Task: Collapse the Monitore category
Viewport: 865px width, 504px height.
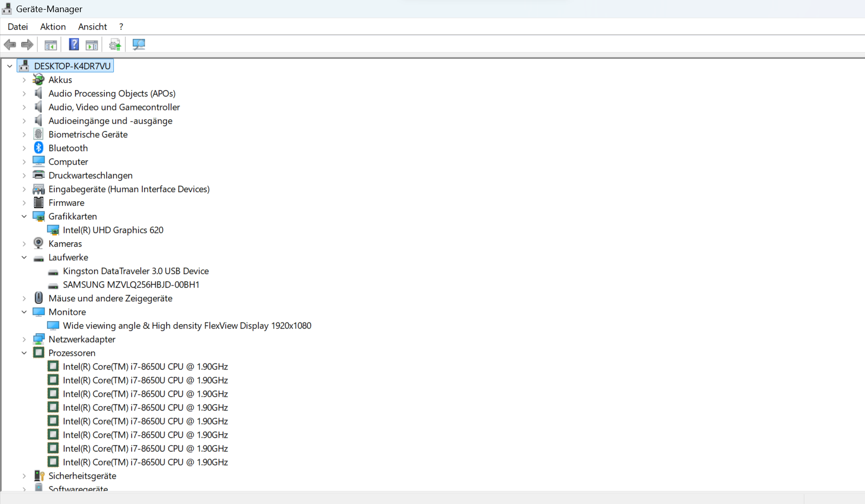Action: pos(24,311)
